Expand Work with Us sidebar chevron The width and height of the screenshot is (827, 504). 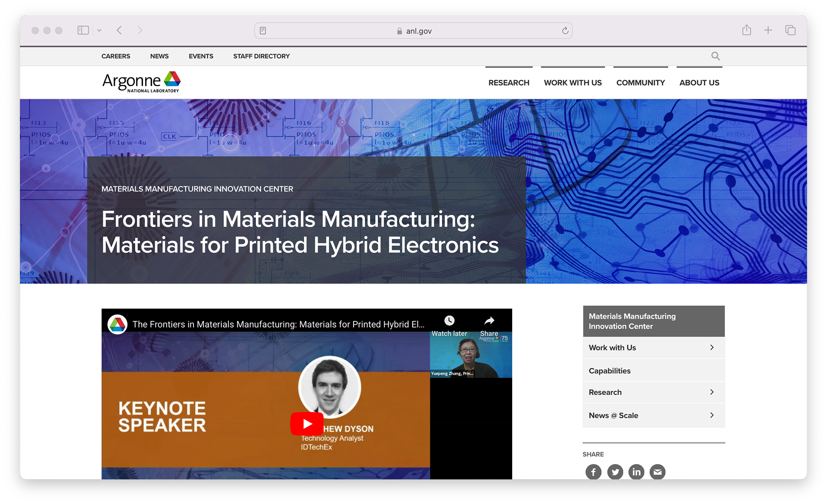tap(712, 347)
